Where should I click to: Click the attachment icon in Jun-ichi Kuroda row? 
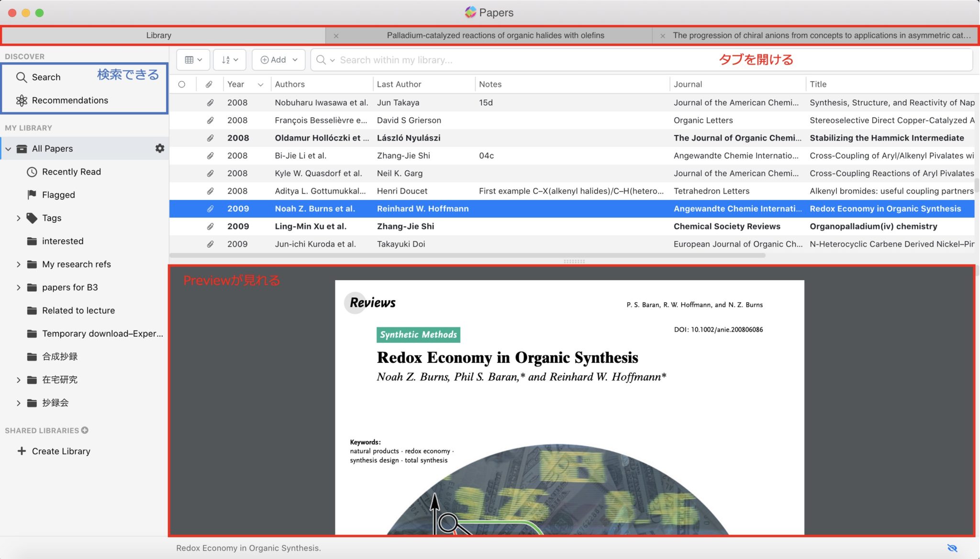click(x=210, y=244)
